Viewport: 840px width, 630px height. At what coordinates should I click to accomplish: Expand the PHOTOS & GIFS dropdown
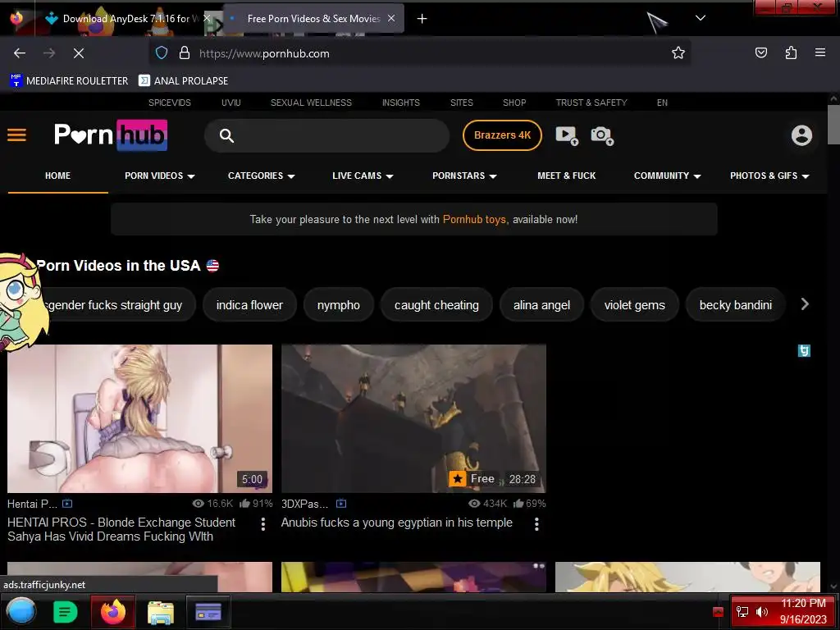769,176
